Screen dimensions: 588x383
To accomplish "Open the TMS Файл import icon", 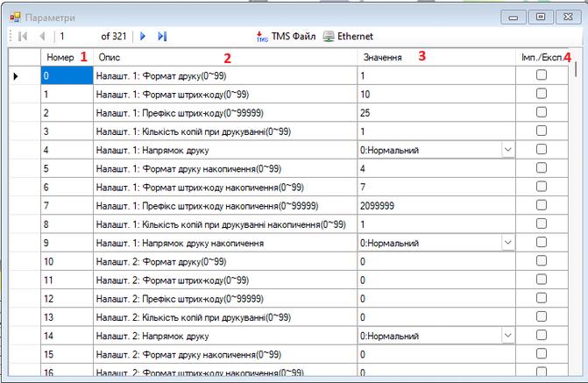I will tap(262, 36).
